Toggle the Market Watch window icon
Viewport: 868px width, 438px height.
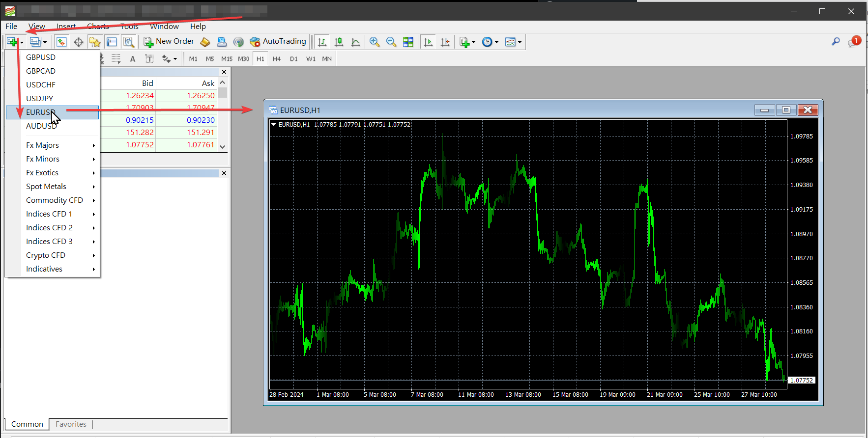pyautogui.click(x=61, y=42)
